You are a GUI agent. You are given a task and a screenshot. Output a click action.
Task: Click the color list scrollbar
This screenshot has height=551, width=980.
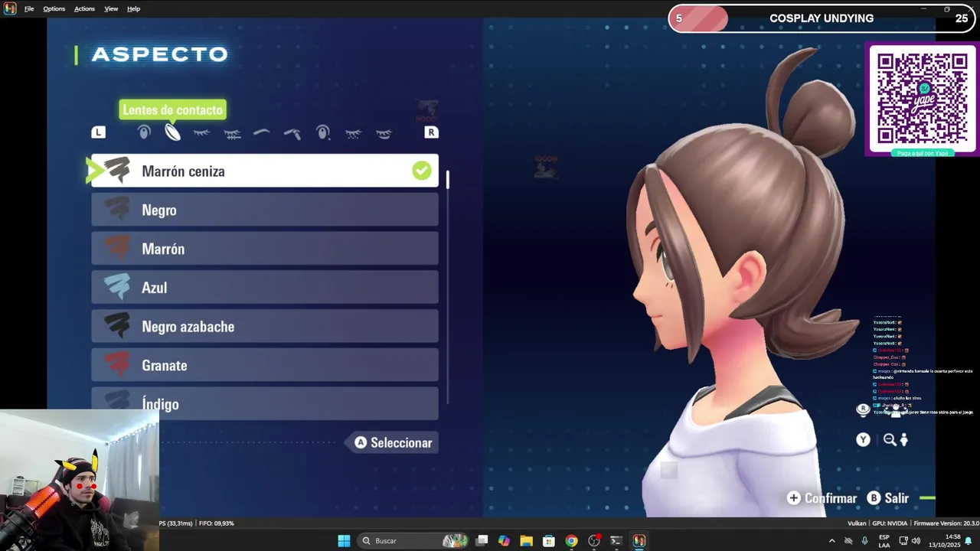click(447, 287)
